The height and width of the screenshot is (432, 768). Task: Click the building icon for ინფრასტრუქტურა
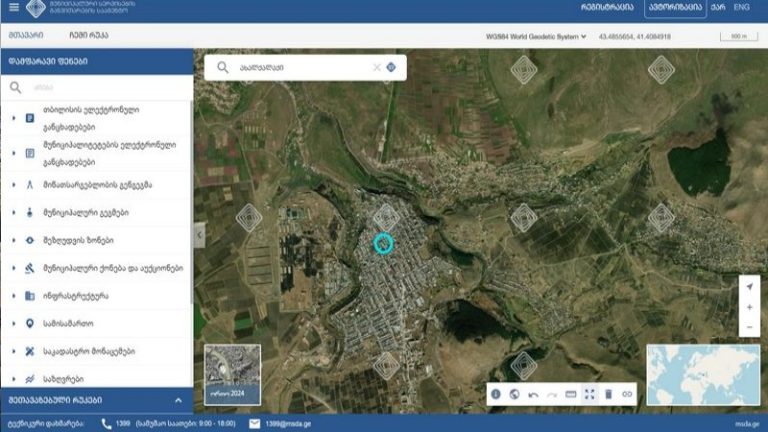click(x=30, y=296)
